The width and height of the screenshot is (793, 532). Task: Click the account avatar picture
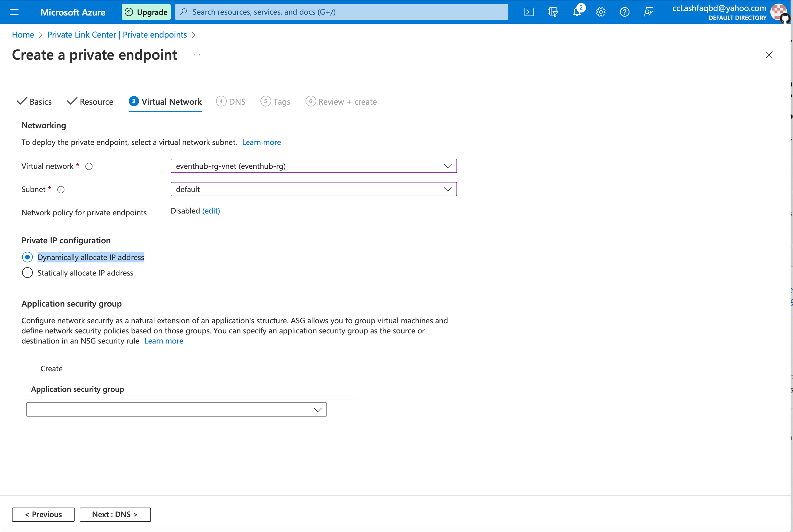[x=778, y=12]
